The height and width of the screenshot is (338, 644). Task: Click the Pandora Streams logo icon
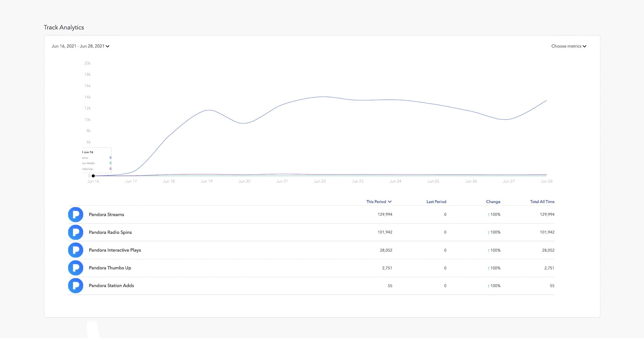click(76, 214)
